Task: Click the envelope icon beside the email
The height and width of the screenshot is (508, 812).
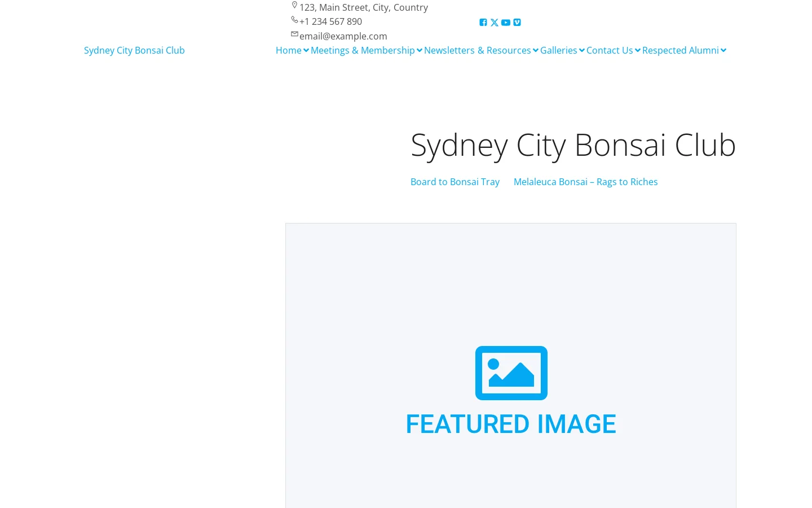Action: [294, 34]
